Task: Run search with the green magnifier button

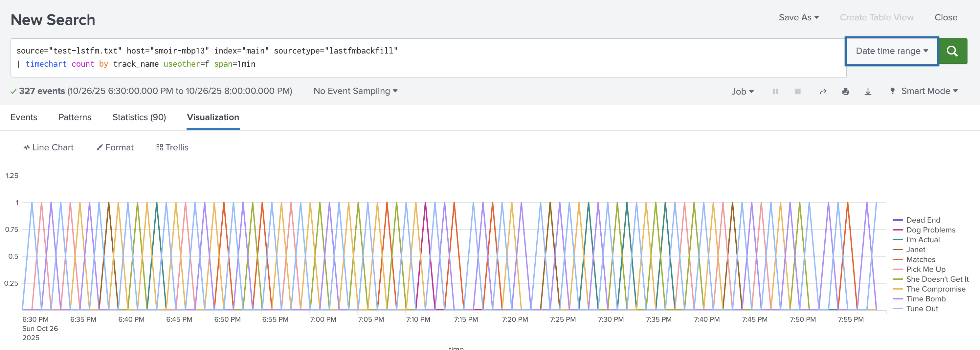Action: point(952,51)
